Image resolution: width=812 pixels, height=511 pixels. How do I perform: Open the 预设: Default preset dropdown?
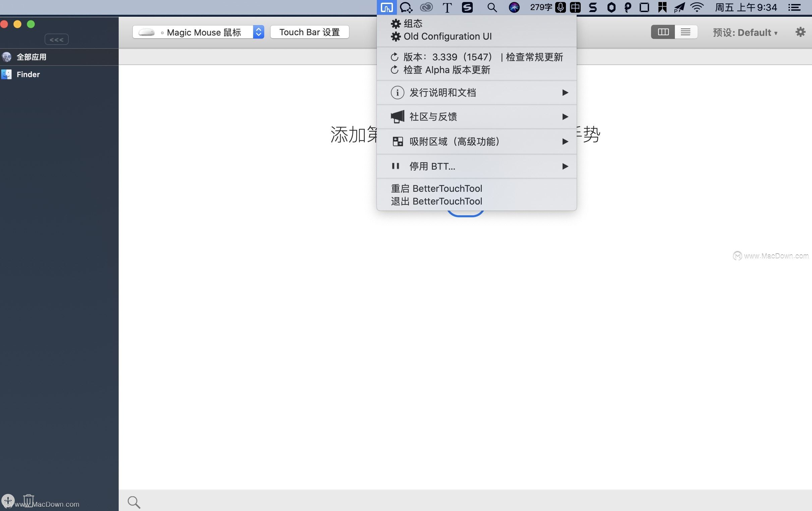pos(745,33)
